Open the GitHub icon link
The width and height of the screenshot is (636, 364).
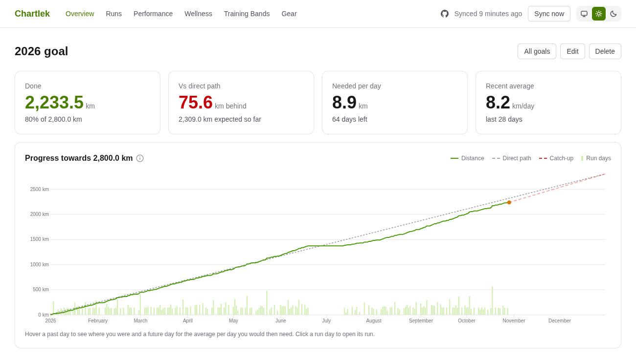click(445, 14)
